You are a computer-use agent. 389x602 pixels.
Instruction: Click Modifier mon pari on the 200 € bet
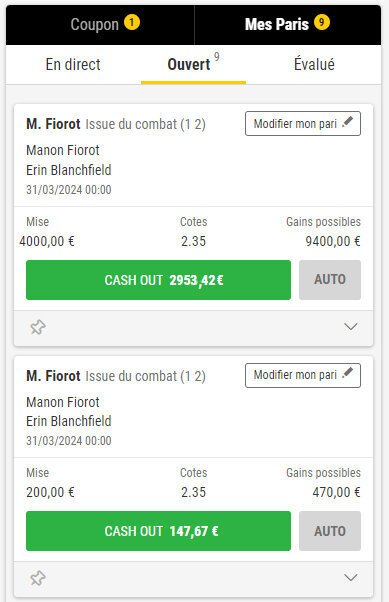coord(303,375)
